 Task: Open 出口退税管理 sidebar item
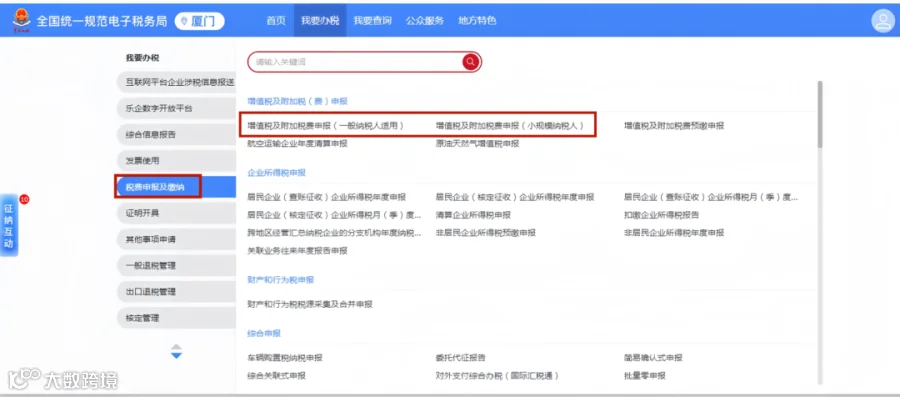click(176, 291)
